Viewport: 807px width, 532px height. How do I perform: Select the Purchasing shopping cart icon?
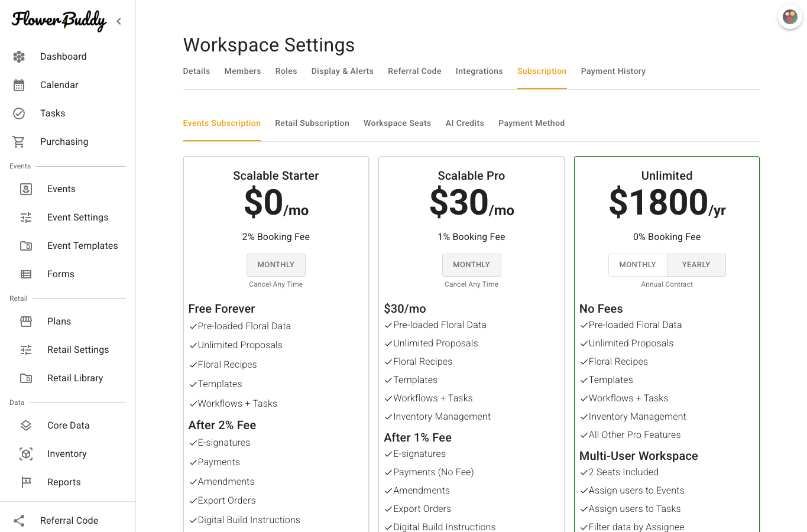[19, 142]
